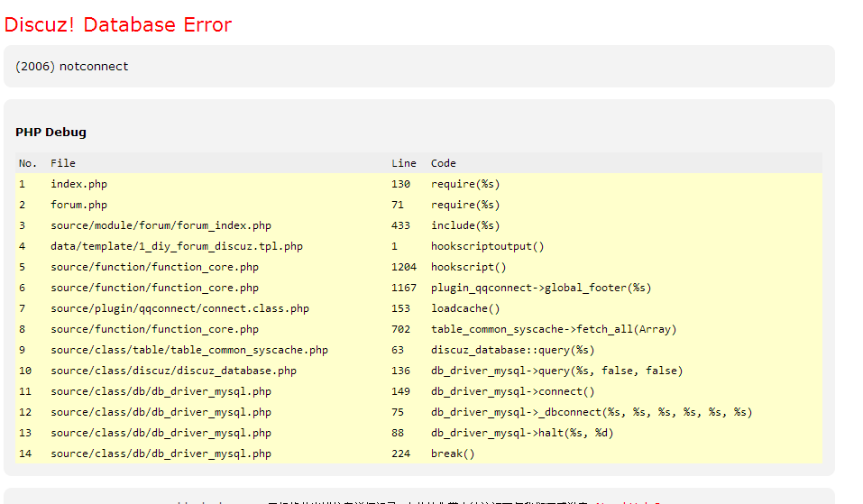
Task: Select db_driver_mysql->connect() code
Action: click(512, 392)
